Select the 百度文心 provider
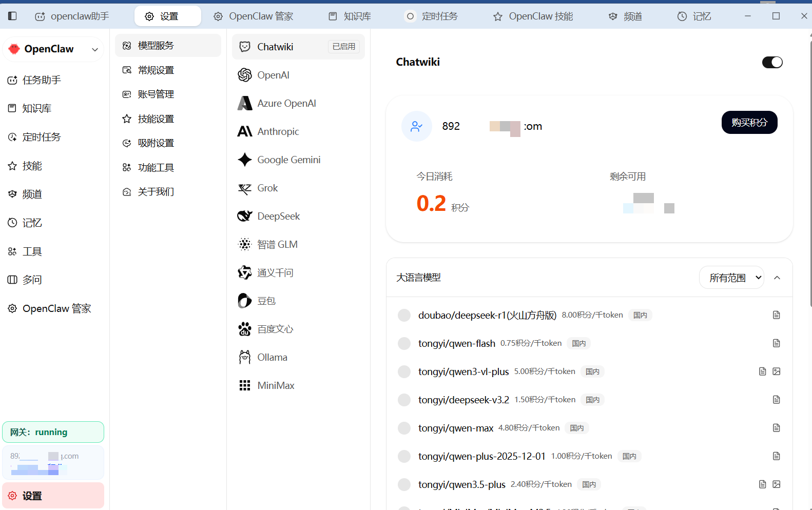The height and width of the screenshot is (510, 812). point(298,329)
